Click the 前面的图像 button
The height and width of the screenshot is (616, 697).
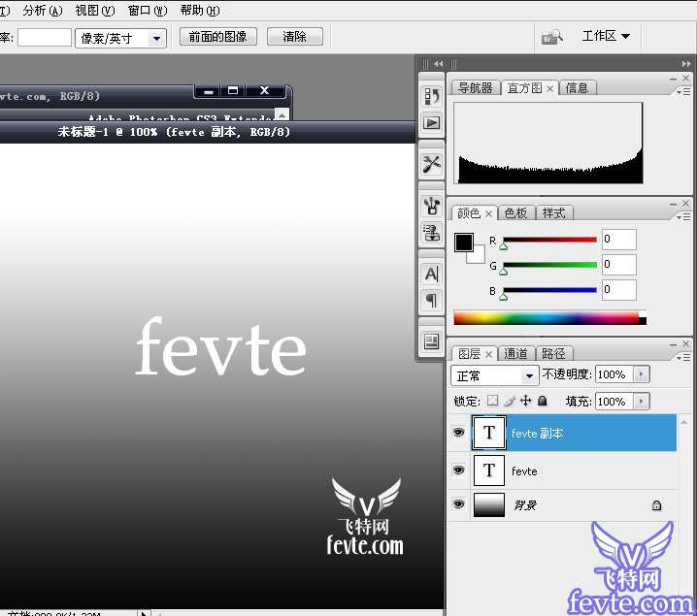(x=217, y=37)
